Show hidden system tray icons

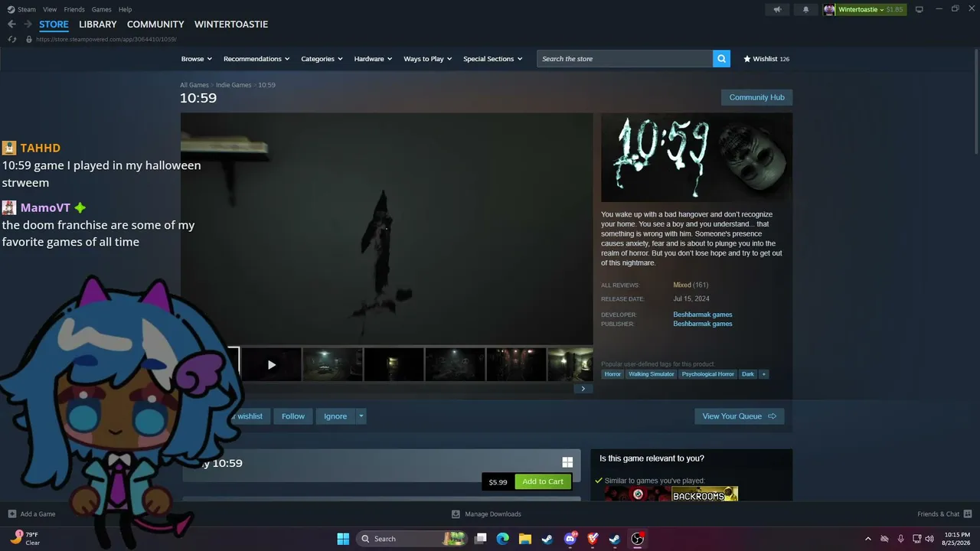(867, 539)
